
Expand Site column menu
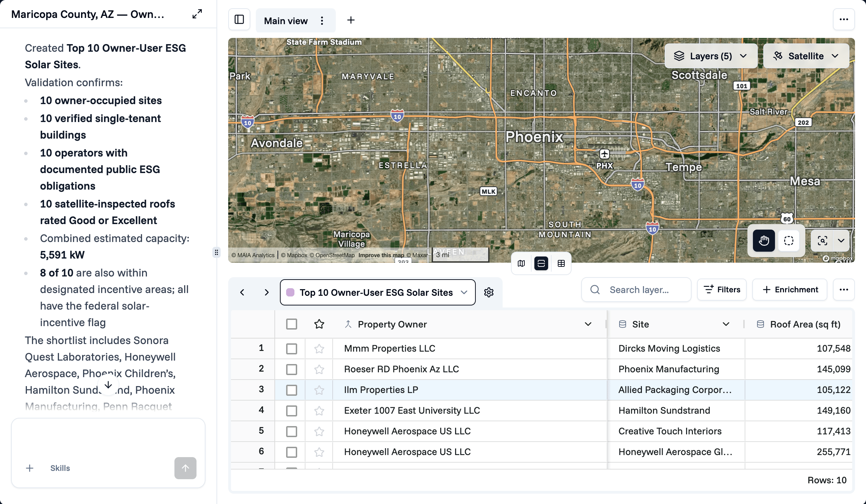[726, 324]
